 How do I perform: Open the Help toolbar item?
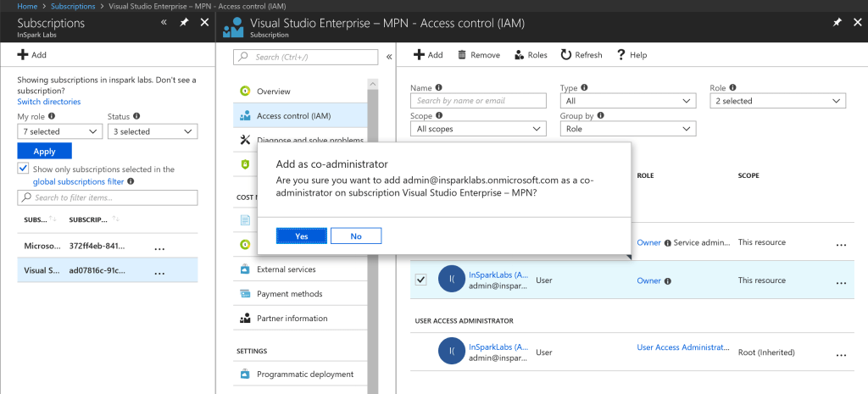[632, 55]
